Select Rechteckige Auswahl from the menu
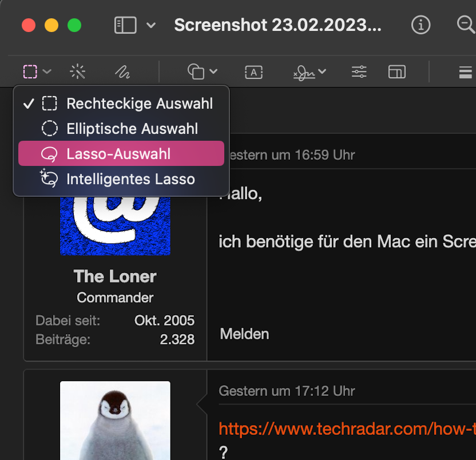Screen dimensions: 476x460 coord(140,104)
